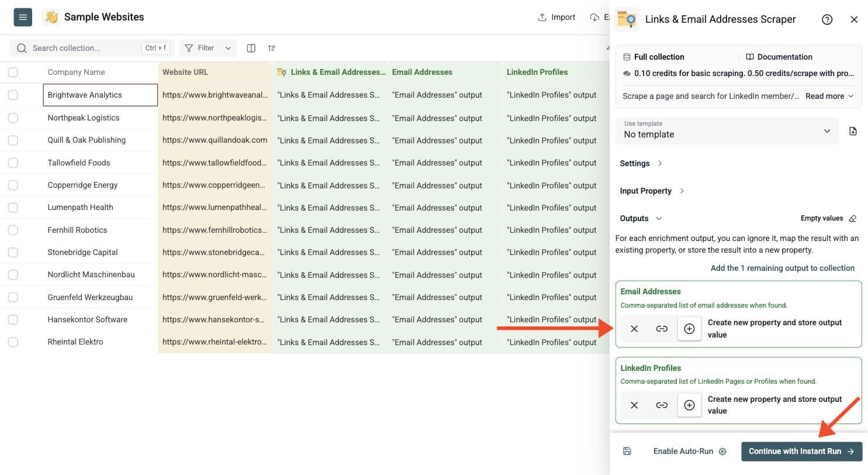The height and width of the screenshot is (475, 868).
Task: Select the Quill & Oak Publishing row checkbox
Action: point(13,140)
